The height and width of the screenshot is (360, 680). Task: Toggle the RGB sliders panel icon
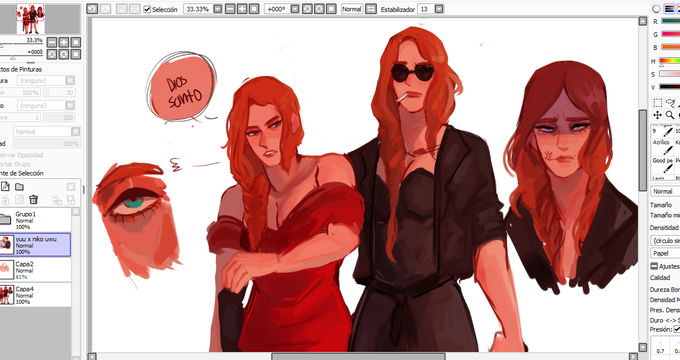point(669,9)
